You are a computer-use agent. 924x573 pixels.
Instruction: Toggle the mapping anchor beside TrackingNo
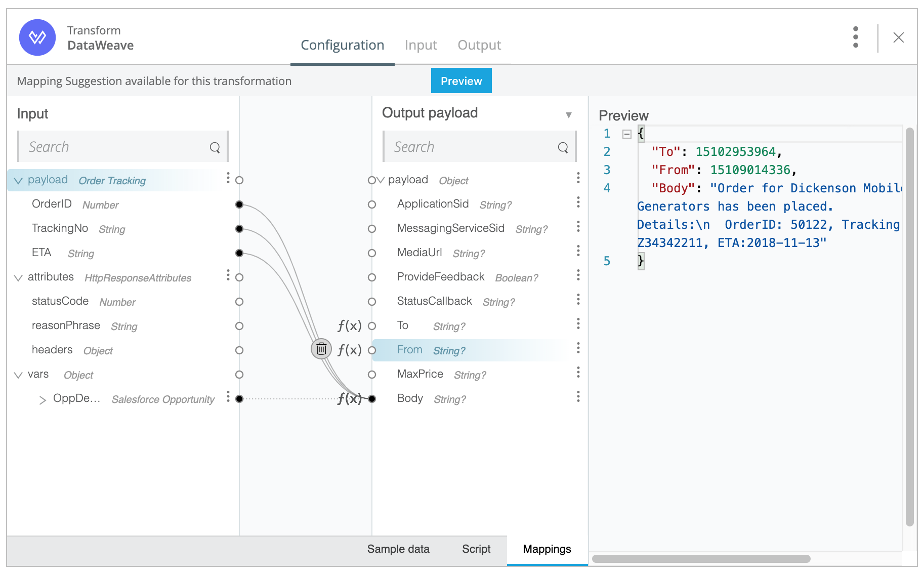[238, 229]
